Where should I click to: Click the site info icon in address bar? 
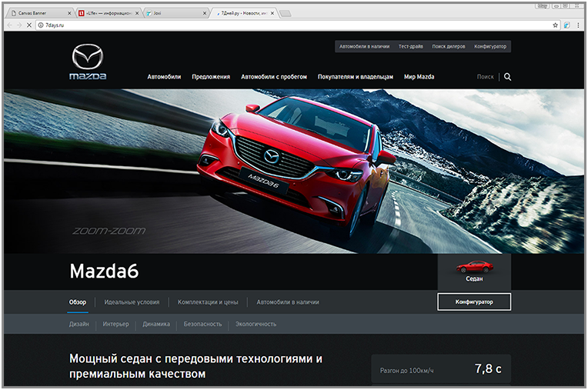tap(41, 25)
